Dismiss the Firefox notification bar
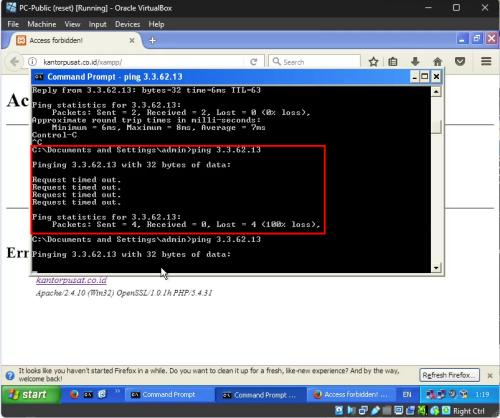The image size is (500, 418). tap(490, 376)
